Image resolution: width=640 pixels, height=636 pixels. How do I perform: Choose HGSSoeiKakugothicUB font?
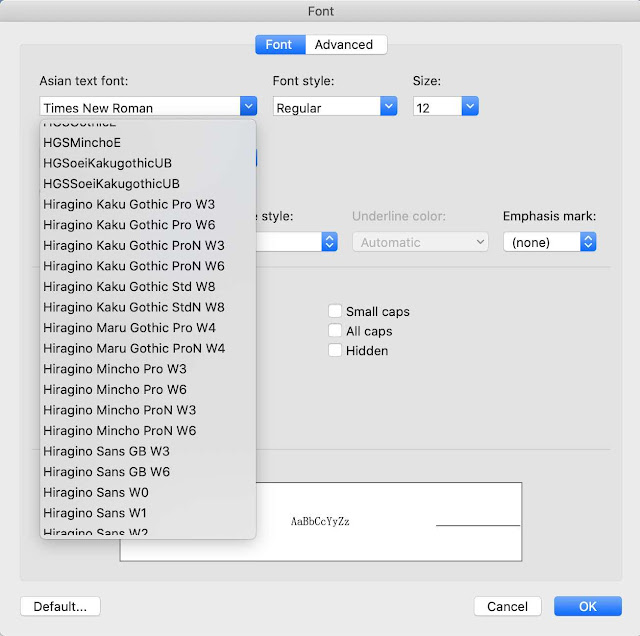click(x=148, y=184)
